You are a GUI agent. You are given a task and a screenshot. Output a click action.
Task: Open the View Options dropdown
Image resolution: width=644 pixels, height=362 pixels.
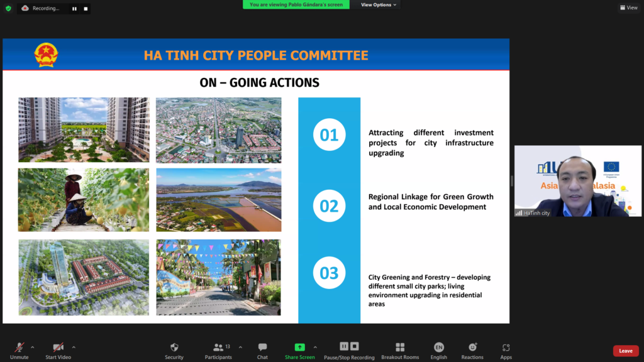tap(379, 4)
